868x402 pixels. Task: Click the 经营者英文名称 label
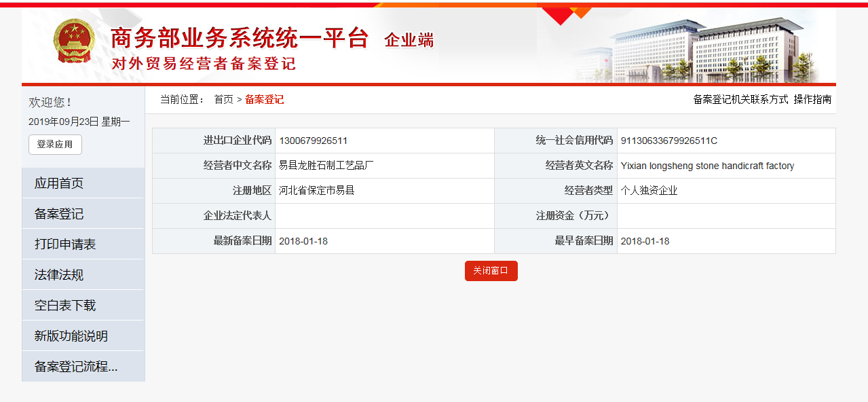[579, 166]
